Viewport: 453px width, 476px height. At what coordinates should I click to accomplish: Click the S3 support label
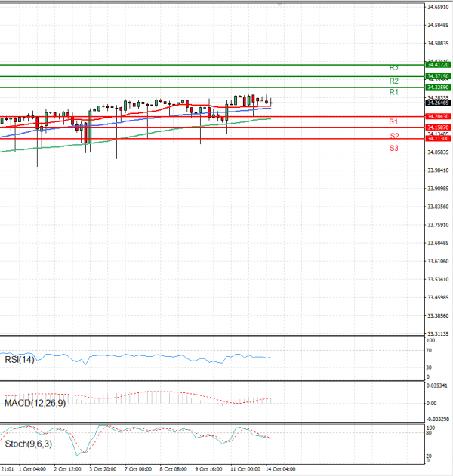(394, 148)
